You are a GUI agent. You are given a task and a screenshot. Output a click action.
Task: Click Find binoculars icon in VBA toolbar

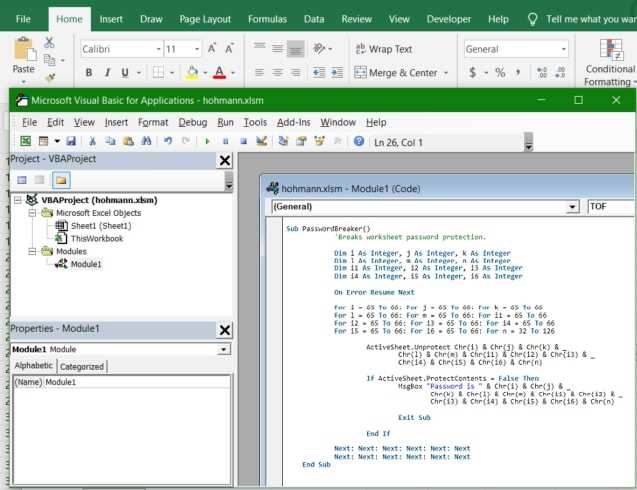click(146, 141)
